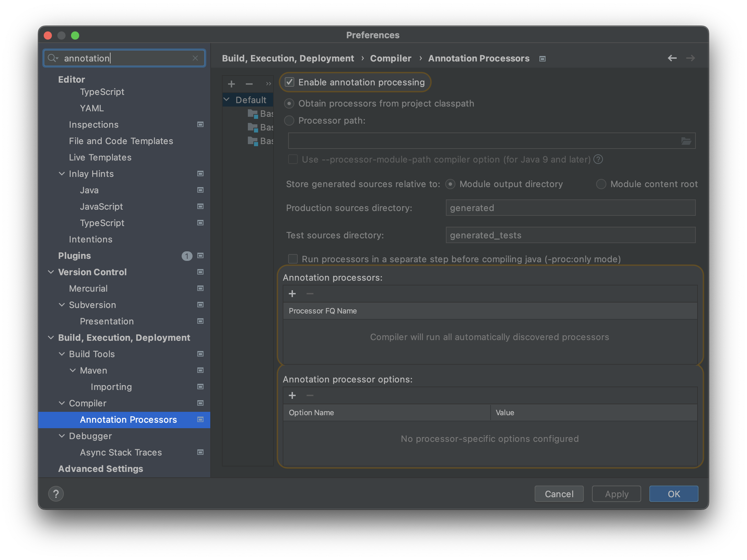This screenshot has width=747, height=560.
Task: Click the Apply button to save changes
Action: pos(617,494)
